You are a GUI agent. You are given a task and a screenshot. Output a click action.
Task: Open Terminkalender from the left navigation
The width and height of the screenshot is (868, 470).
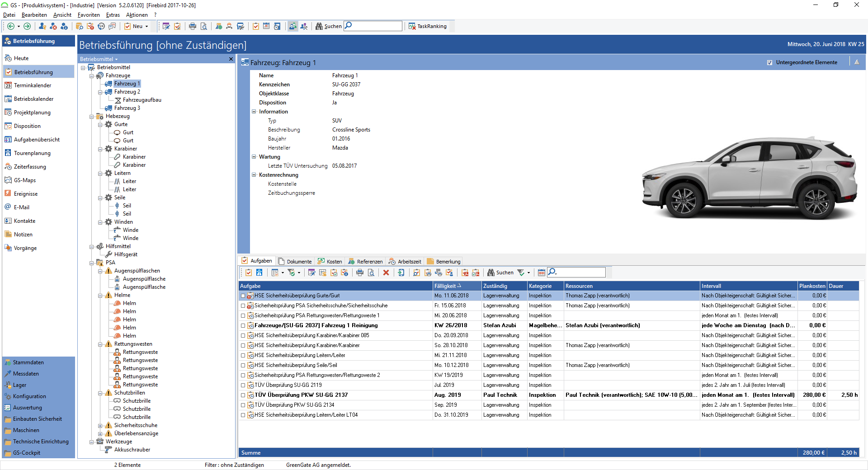[x=32, y=85]
